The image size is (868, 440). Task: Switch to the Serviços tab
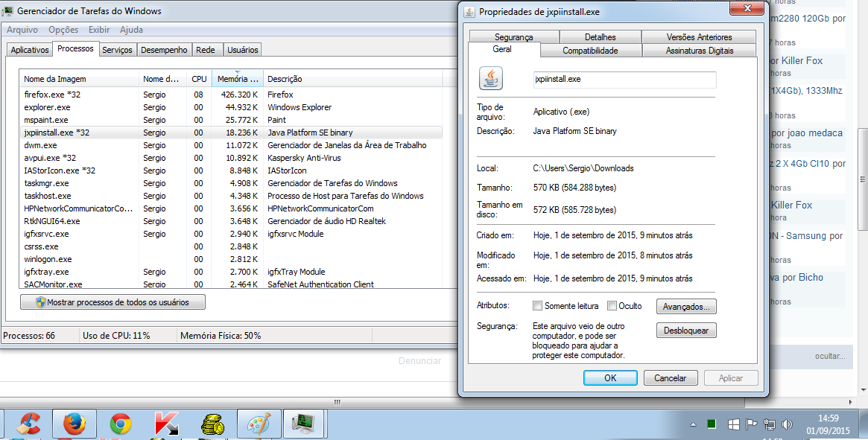118,50
